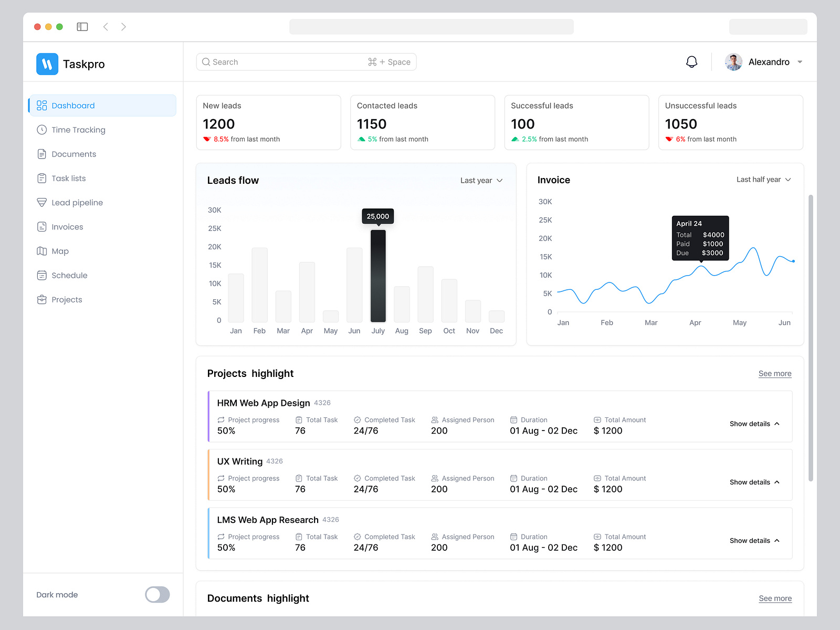Click the Map icon in the sidebar
This screenshot has width=840, height=630.
[42, 251]
